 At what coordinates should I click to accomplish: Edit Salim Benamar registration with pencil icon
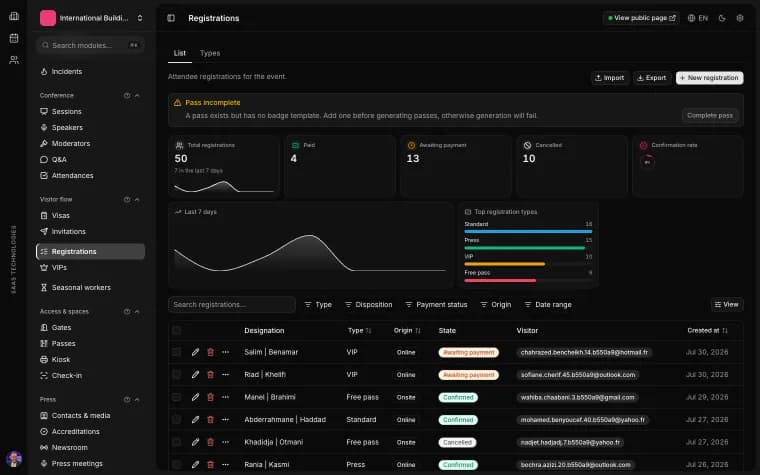tap(195, 352)
